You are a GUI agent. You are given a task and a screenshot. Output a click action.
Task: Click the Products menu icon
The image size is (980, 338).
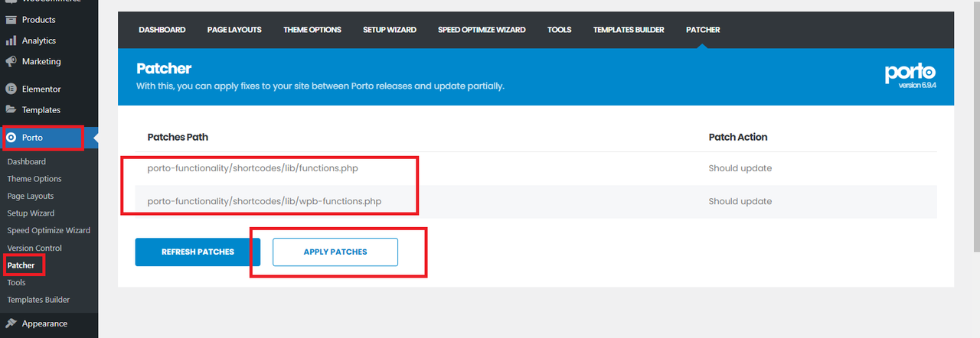11,20
